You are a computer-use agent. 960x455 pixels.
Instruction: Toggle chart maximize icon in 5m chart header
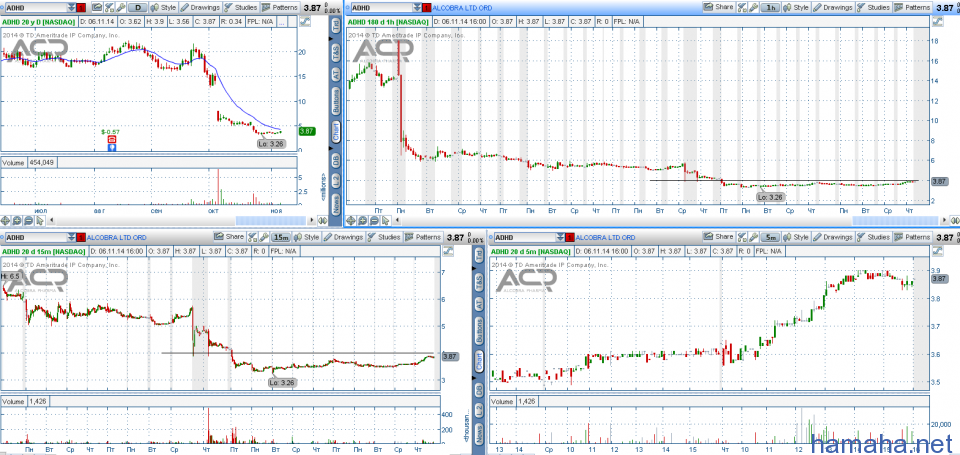(x=937, y=250)
